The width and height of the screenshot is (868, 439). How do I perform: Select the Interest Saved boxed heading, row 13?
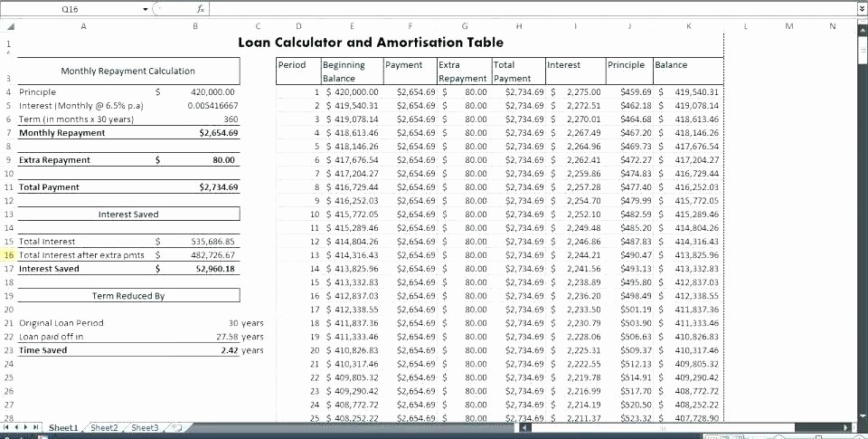pos(128,214)
